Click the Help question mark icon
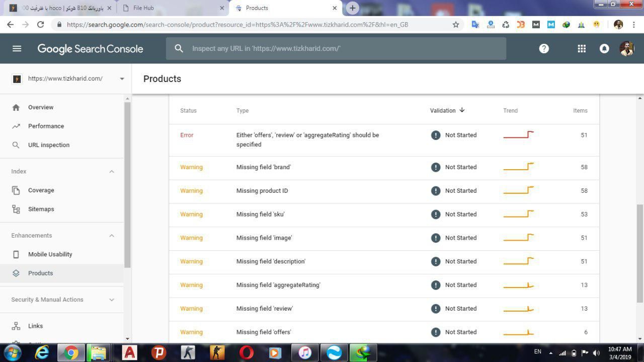This screenshot has width=644, height=362. click(x=544, y=48)
